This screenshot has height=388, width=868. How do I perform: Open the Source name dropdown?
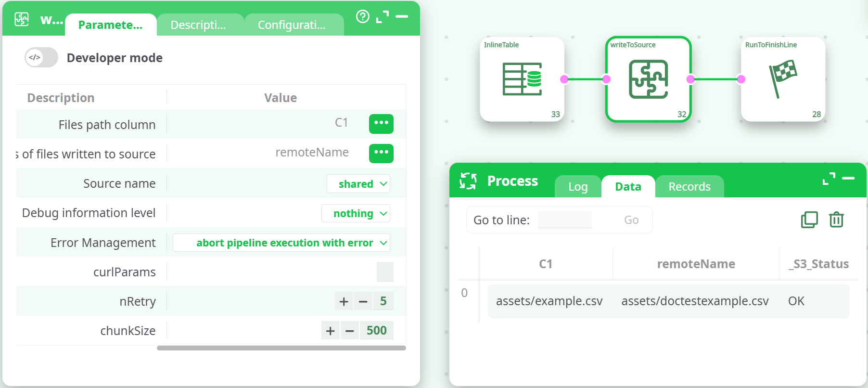(x=358, y=184)
